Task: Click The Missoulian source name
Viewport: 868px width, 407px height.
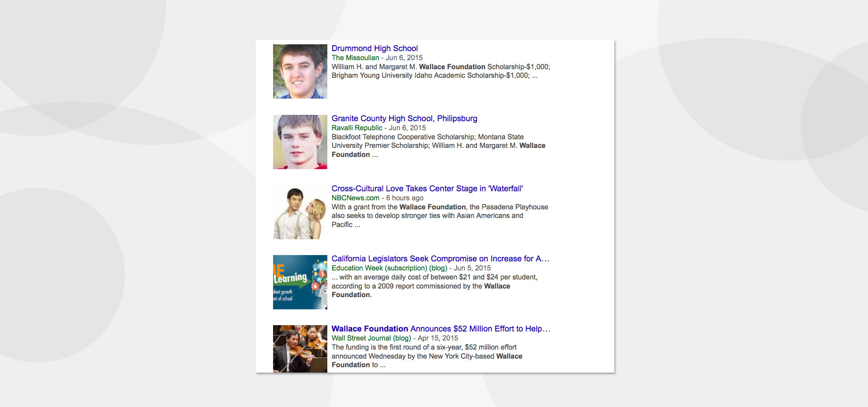Action: (x=355, y=58)
